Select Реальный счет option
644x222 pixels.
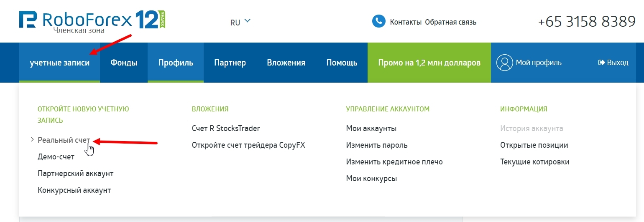pyautogui.click(x=64, y=140)
